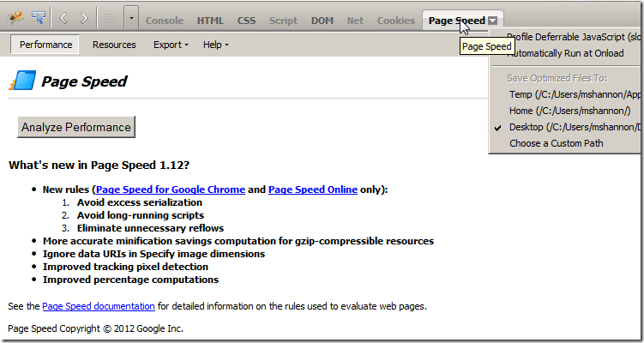Go forward with the right arrow icon
The height and width of the screenshot is (343, 644).
(84, 18)
